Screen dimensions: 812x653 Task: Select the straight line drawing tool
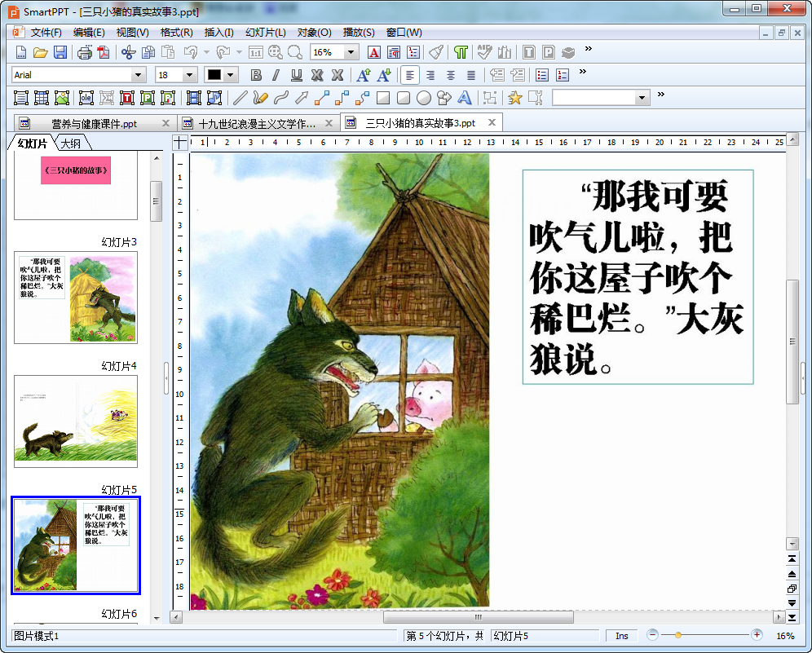point(240,98)
